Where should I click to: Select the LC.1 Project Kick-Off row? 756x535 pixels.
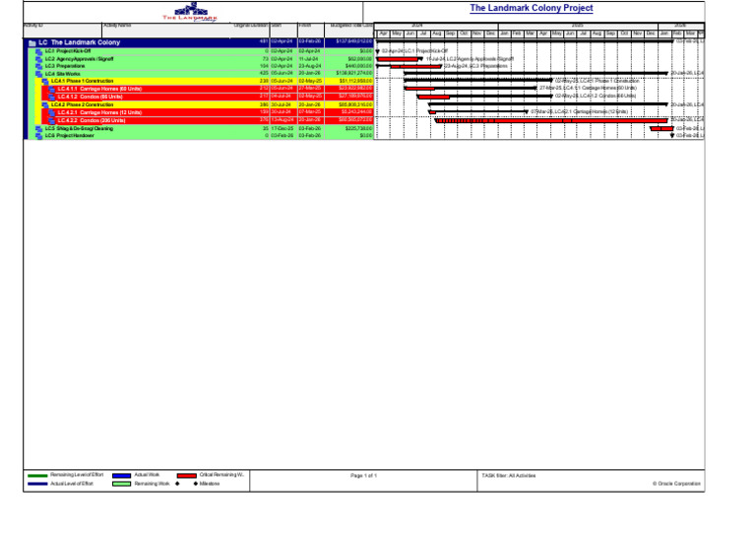202,51
